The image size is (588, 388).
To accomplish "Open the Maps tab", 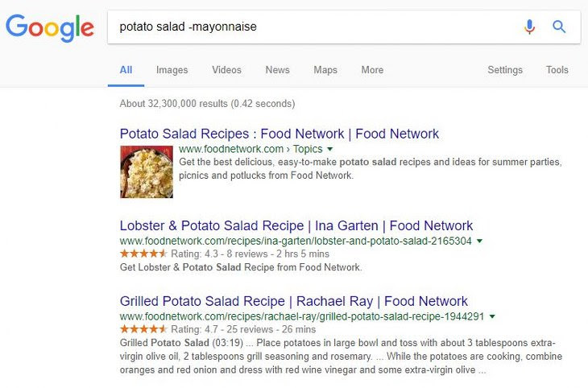I will pyautogui.click(x=325, y=70).
